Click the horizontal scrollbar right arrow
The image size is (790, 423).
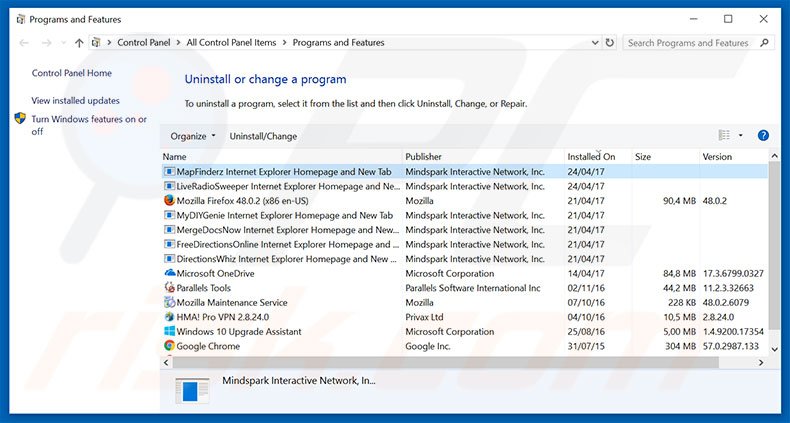761,362
